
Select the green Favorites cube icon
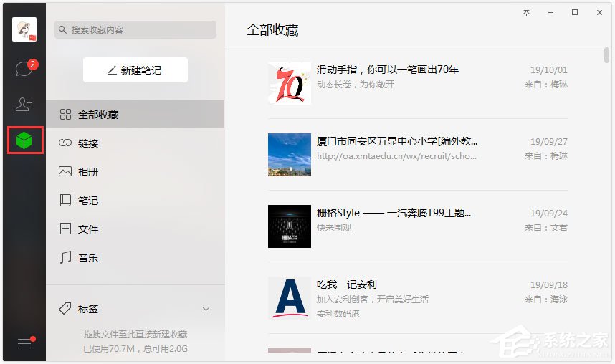[24, 140]
